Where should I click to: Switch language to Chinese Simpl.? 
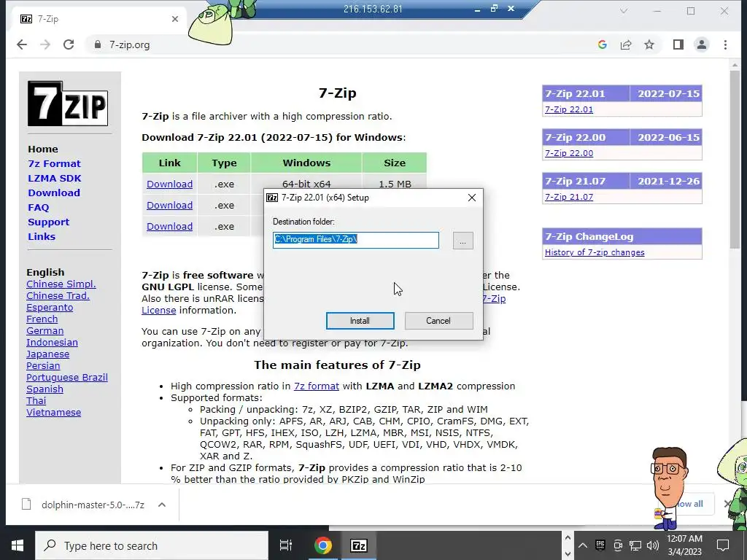coord(61,284)
